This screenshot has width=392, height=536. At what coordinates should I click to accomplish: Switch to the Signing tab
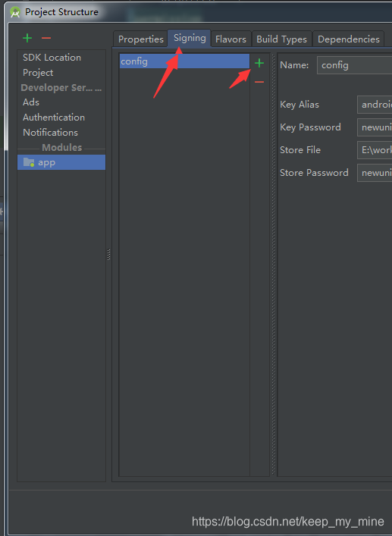point(190,38)
